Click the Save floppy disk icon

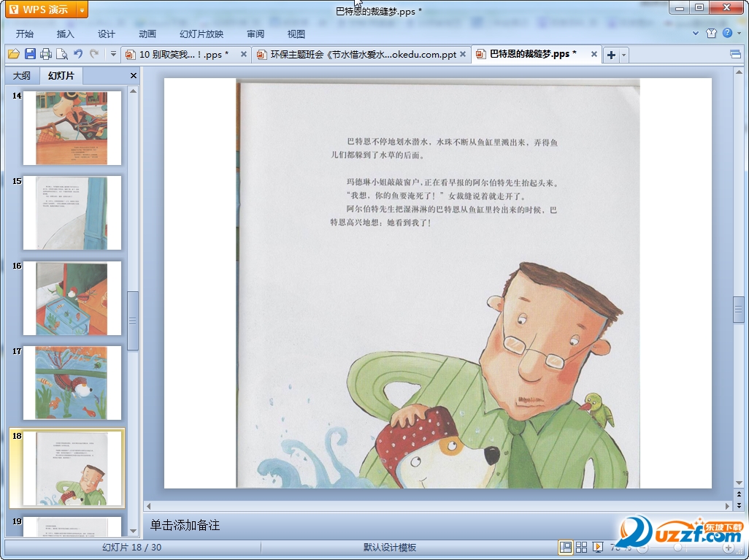(x=30, y=54)
